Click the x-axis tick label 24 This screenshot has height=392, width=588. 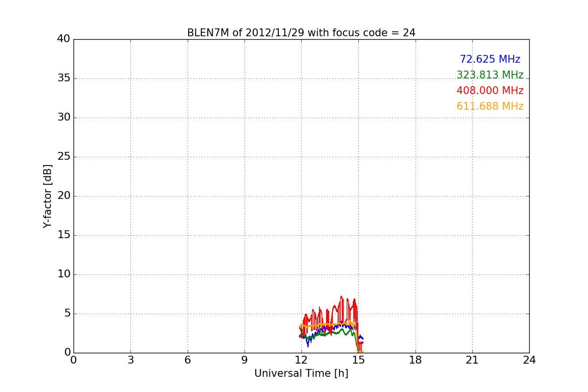tap(529, 360)
